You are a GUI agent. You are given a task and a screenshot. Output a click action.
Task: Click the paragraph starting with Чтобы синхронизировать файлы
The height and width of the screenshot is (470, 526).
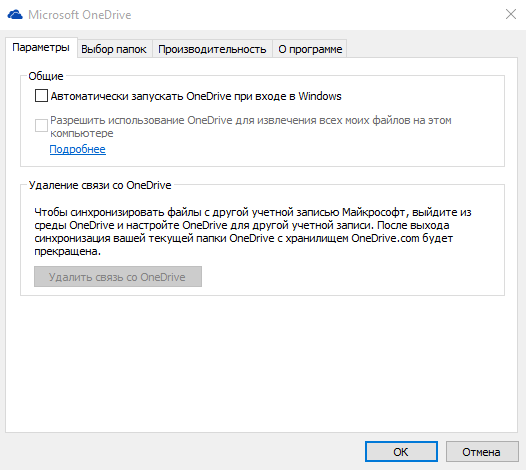[253, 231]
